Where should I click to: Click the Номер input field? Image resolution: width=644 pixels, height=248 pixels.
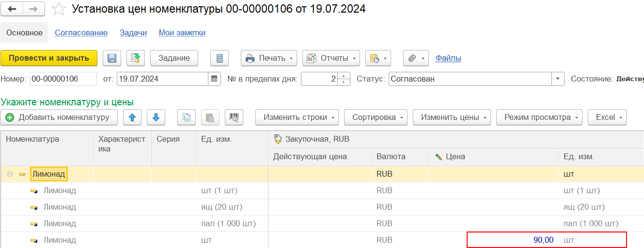(63, 79)
